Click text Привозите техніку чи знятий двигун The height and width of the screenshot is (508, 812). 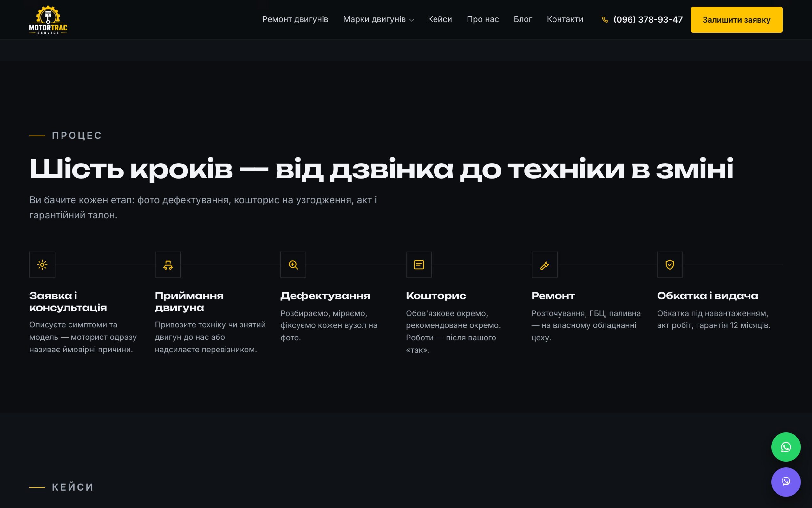click(x=210, y=337)
